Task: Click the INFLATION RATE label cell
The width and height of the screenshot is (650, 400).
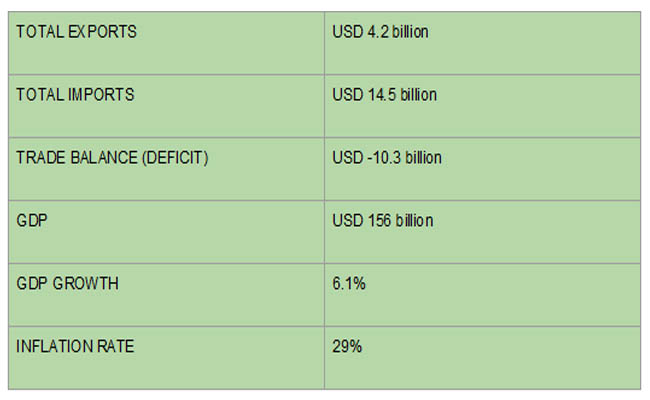Action: point(166,358)
